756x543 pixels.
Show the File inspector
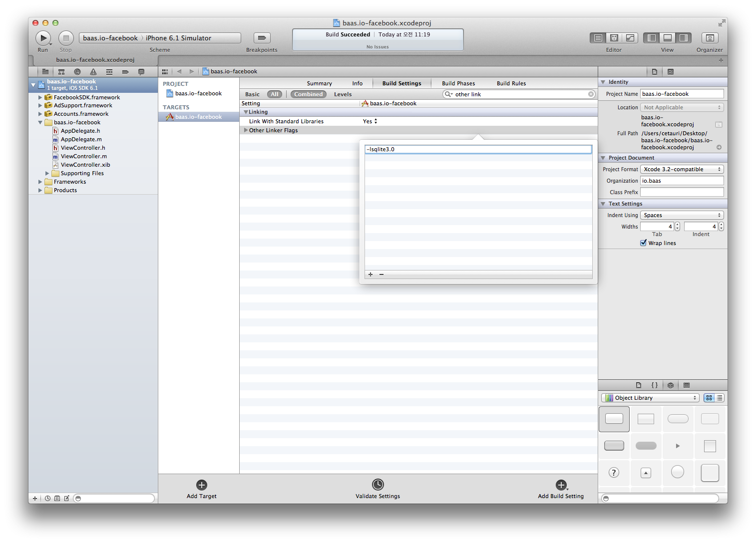click(x=655, y=72)
